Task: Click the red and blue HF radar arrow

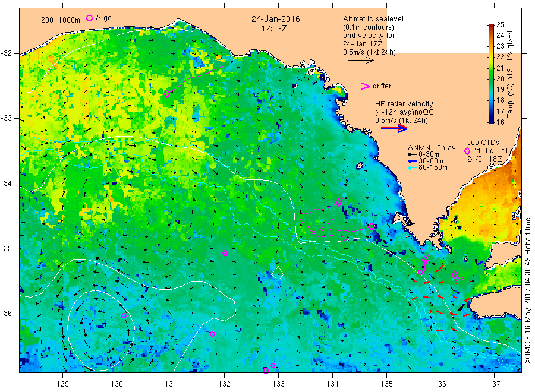Action: tap(394, 128)
